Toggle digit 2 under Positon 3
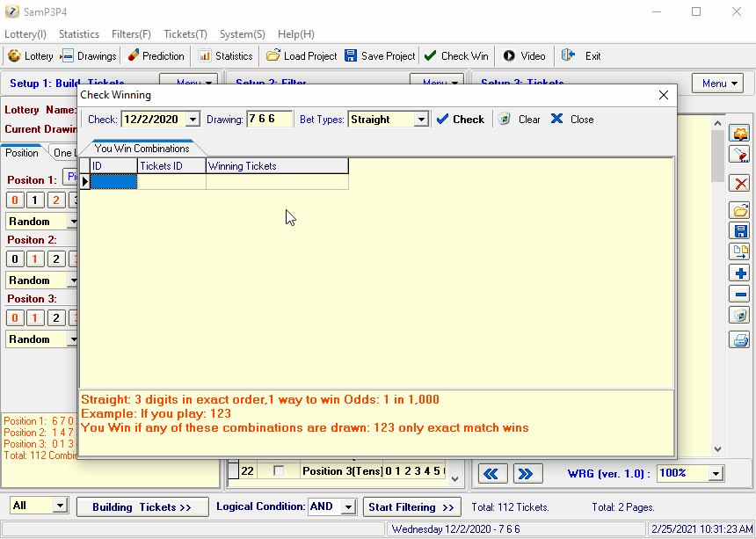This screenshot has width=756, height=539. click(56, 317)
